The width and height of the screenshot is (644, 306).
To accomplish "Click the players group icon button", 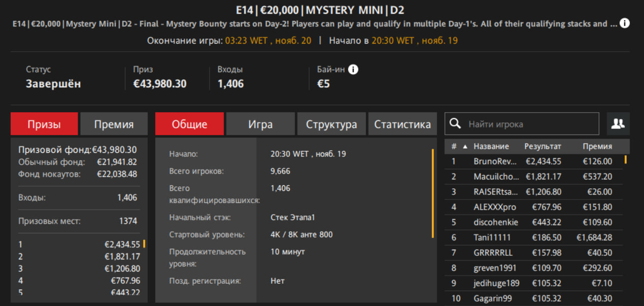I will 618,124.
